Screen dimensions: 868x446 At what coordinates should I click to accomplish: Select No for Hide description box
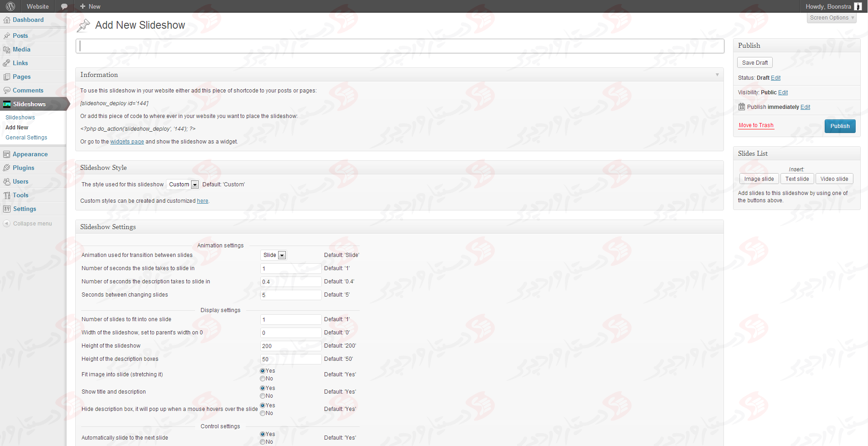263,413
